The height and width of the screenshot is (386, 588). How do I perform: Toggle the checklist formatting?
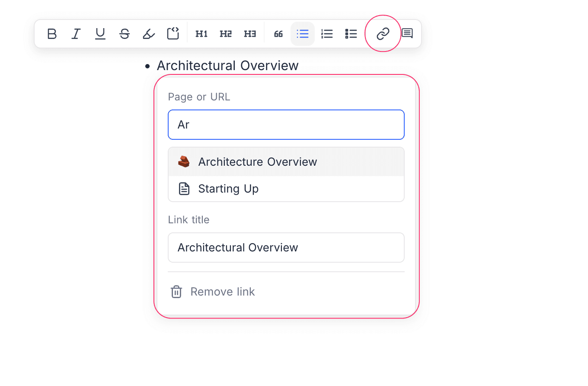coord(351,33)
